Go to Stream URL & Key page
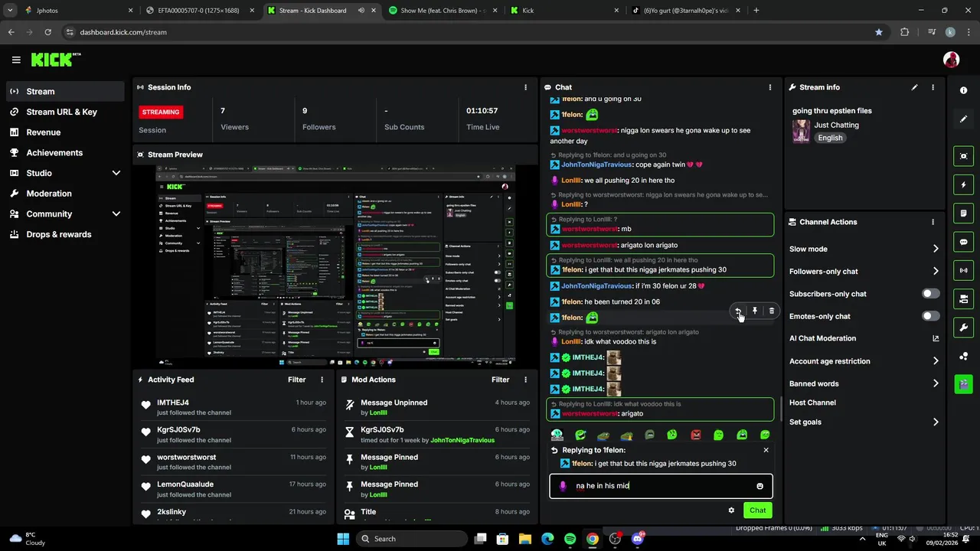The height and width of the screenshot is (551, 980). coord(65,112)
